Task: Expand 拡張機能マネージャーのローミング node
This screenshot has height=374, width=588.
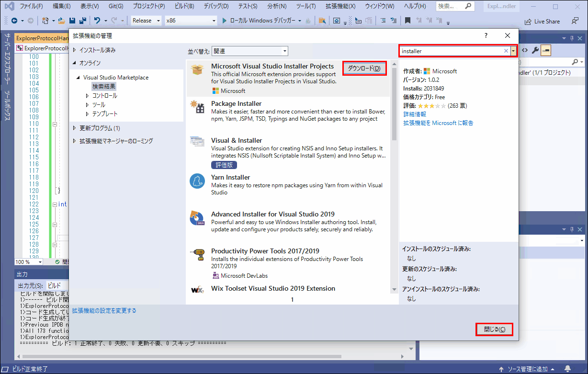Action: coord(74,141)
